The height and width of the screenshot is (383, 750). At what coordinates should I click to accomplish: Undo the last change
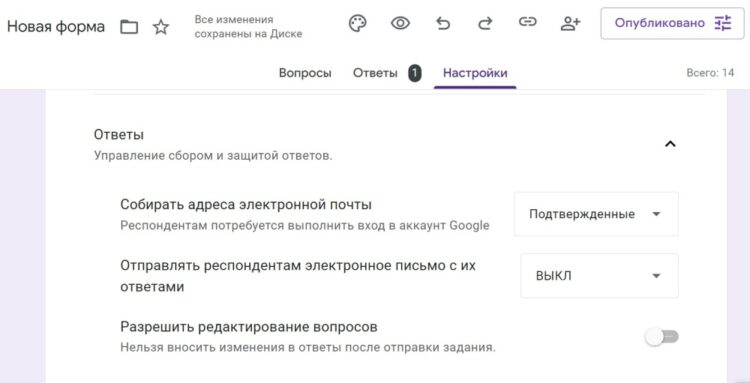pyautogui.click(x=443, y=23)
